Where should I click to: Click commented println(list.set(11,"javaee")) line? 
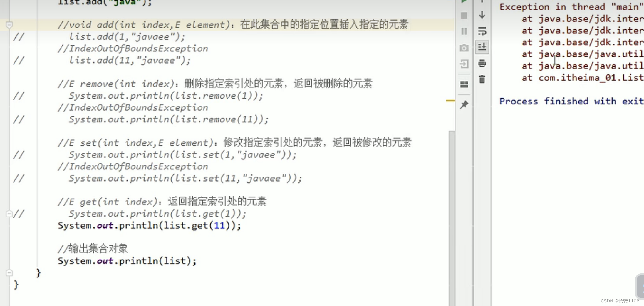pyautogui.click(x=185, y=178)
